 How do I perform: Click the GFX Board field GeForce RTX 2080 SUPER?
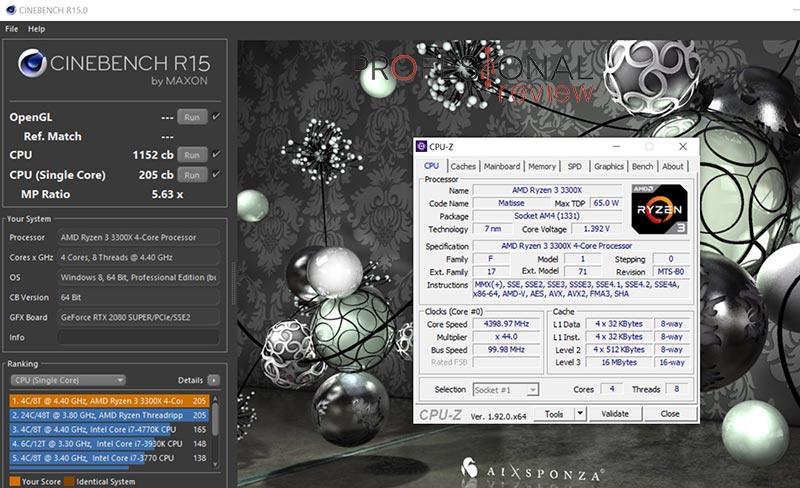pos(138,318)
